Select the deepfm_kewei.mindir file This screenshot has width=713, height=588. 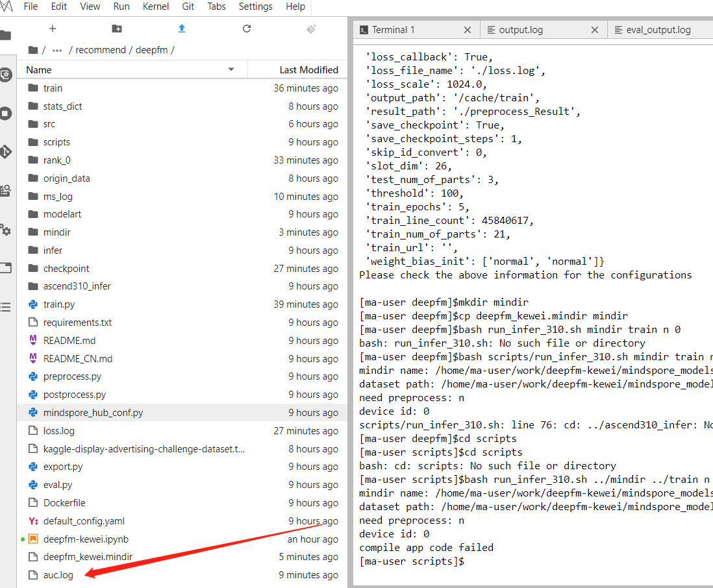tap(182, 557)
